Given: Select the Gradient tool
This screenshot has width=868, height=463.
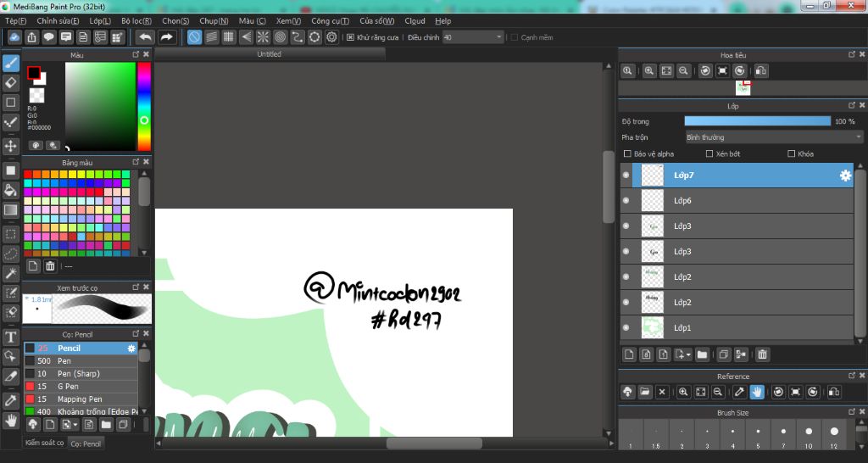Looking at the screenshot, I should pyautogui.click(x=10, y=210).
